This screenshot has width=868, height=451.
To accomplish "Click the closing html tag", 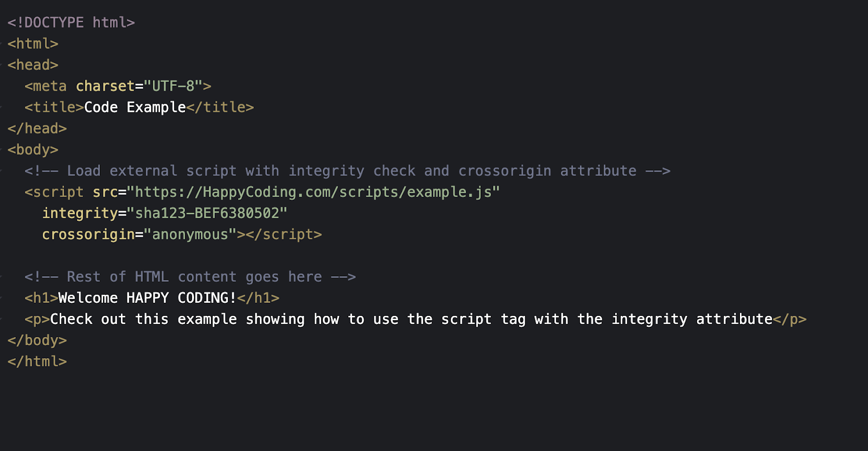I will (37, 361).
